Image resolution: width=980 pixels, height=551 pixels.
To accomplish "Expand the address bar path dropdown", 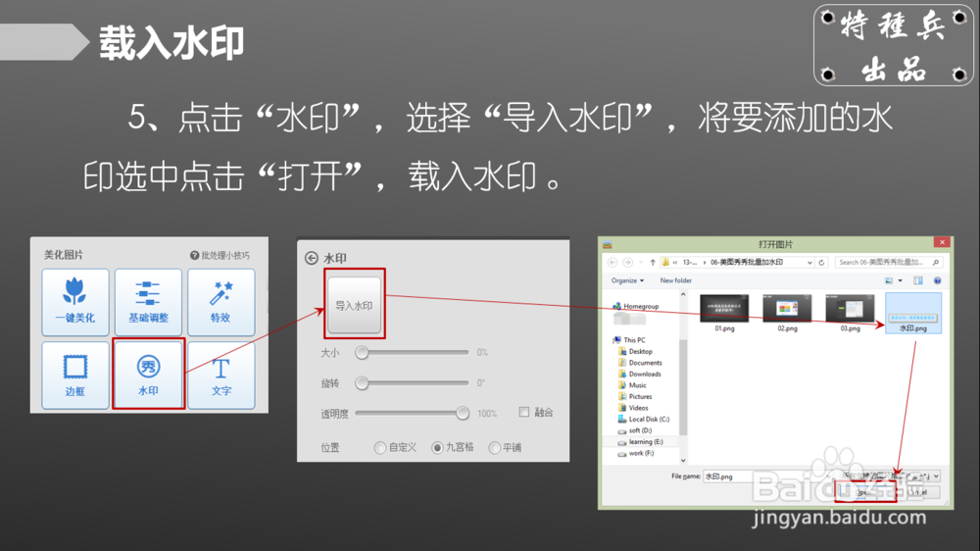I will point(809,262).
